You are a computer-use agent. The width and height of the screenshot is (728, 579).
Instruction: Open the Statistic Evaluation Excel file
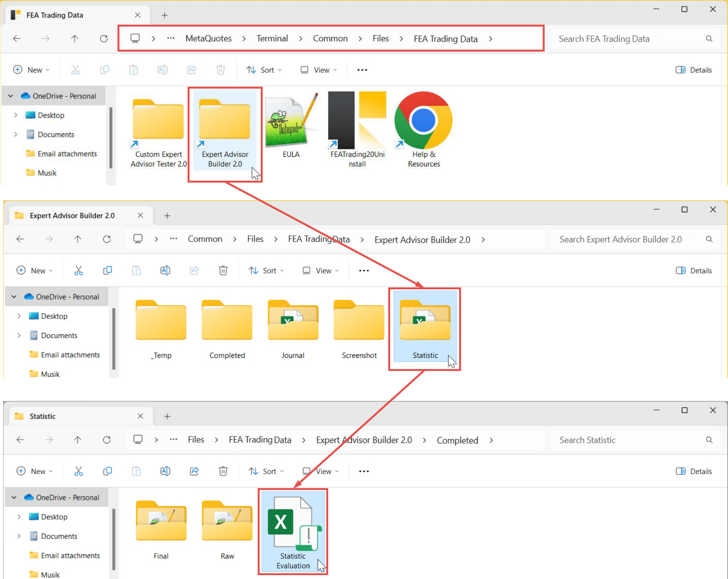tap(293, 532)
